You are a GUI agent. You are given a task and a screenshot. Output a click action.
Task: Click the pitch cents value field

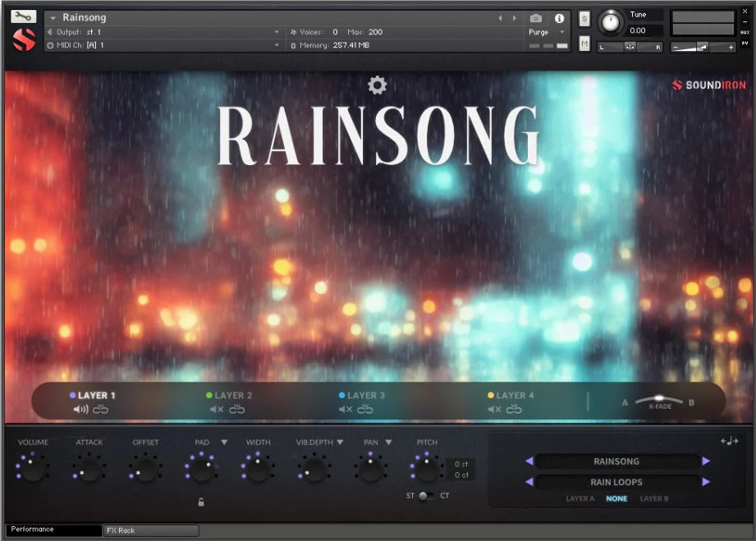coord(461,475)
